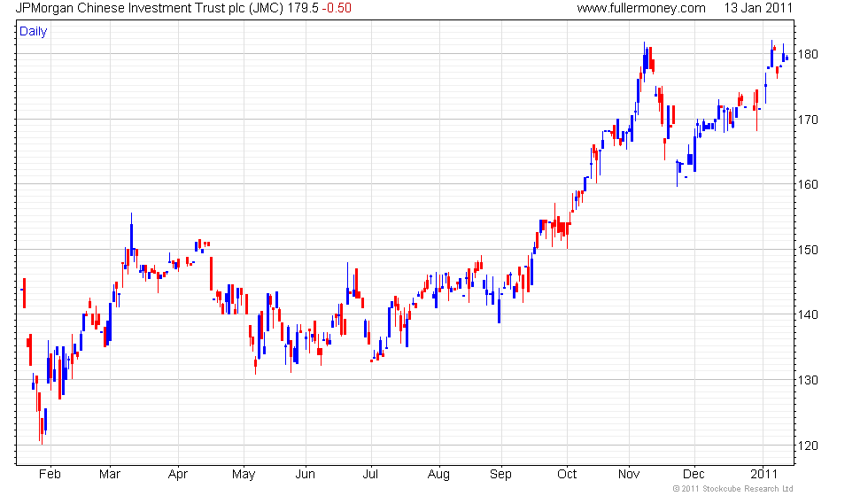Click the date '13 Jan 2011'
Screen dimensions: 868x496
point(758,8)
